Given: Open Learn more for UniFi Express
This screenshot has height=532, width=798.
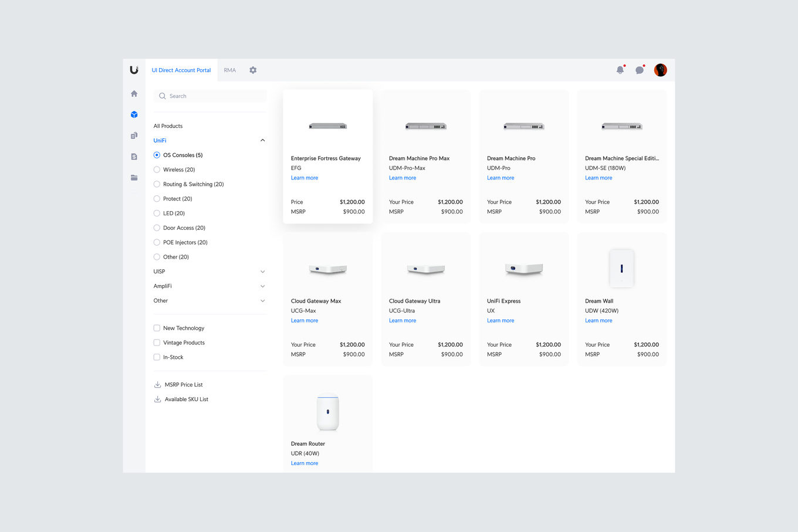Looking at the screenshot, I should click(x=501, y=321).
